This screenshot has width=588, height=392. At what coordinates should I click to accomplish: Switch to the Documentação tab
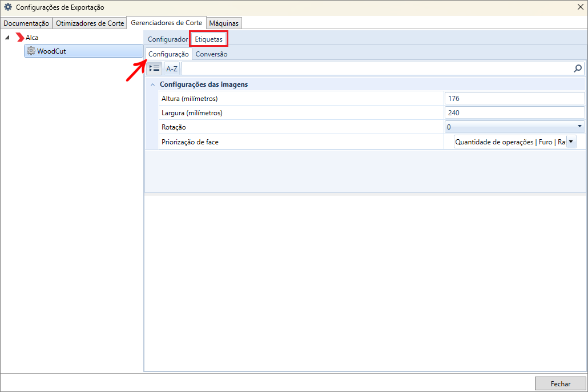tap(26, 23)
